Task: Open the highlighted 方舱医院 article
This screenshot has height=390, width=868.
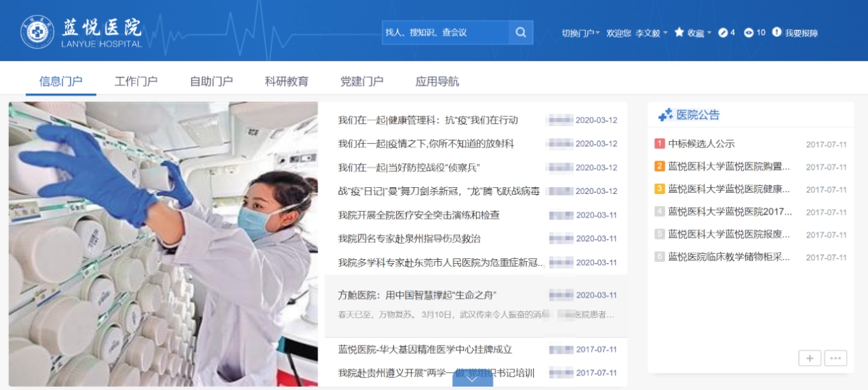Action: point(417,295)
